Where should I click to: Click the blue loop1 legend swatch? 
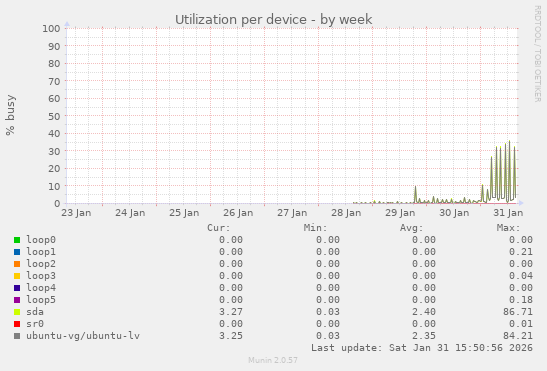(17, 252)
